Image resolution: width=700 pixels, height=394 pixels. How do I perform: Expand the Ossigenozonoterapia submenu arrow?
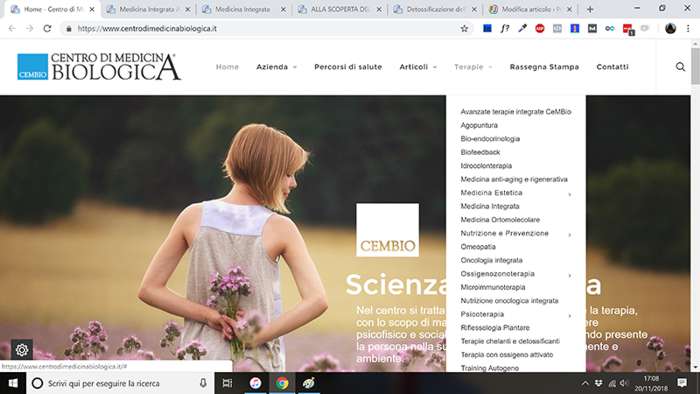(x=570, y=276)
